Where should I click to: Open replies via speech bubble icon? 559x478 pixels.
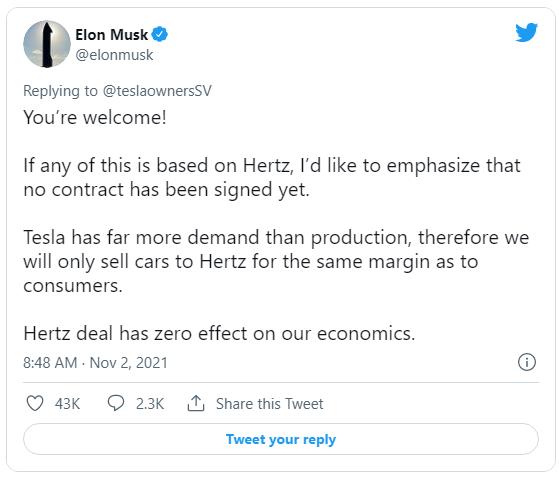(x=116, y=403)
